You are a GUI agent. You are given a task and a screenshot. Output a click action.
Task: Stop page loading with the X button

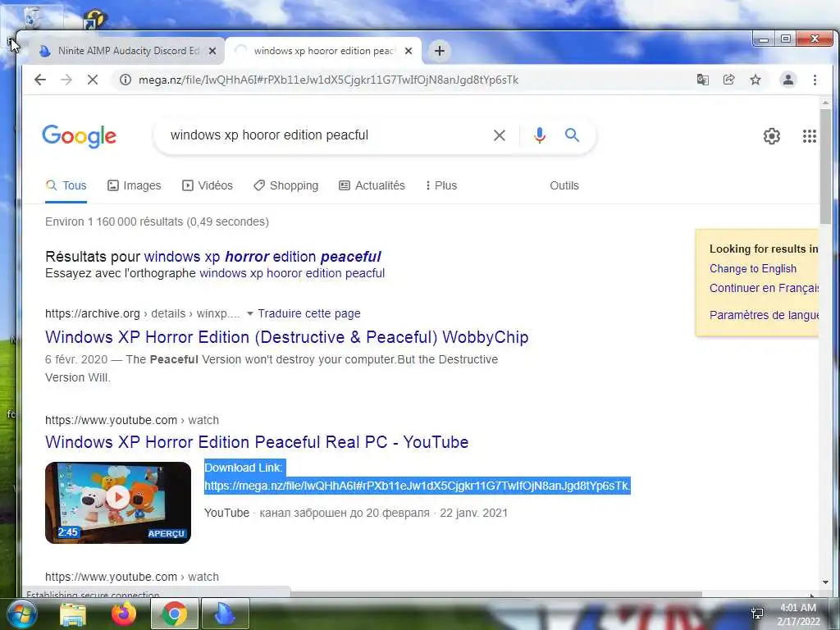93,80
